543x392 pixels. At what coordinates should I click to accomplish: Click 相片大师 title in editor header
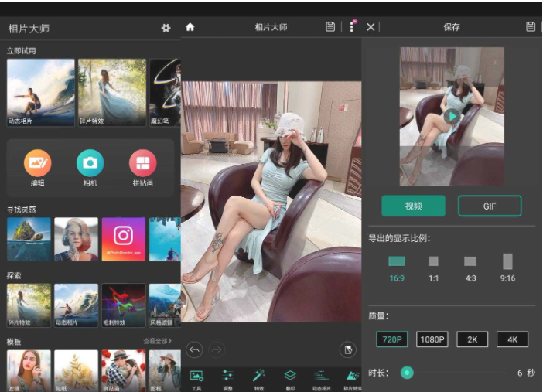tap(271, 27)
